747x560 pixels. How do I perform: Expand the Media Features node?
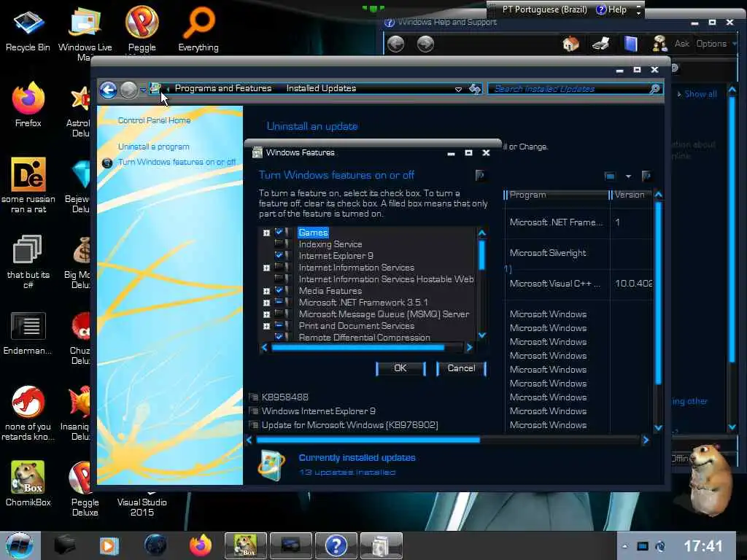(x=266, y=291)
